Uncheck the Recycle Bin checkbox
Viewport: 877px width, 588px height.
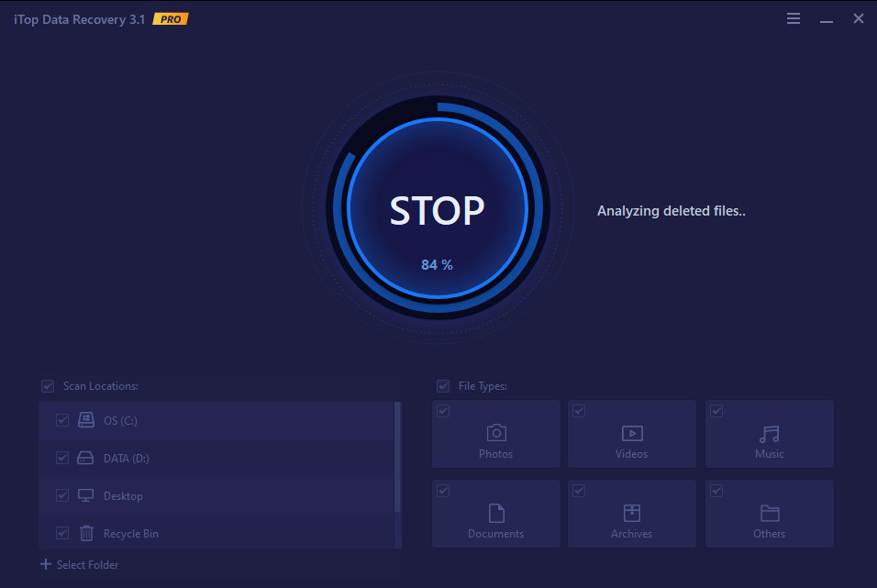(62, 533)
